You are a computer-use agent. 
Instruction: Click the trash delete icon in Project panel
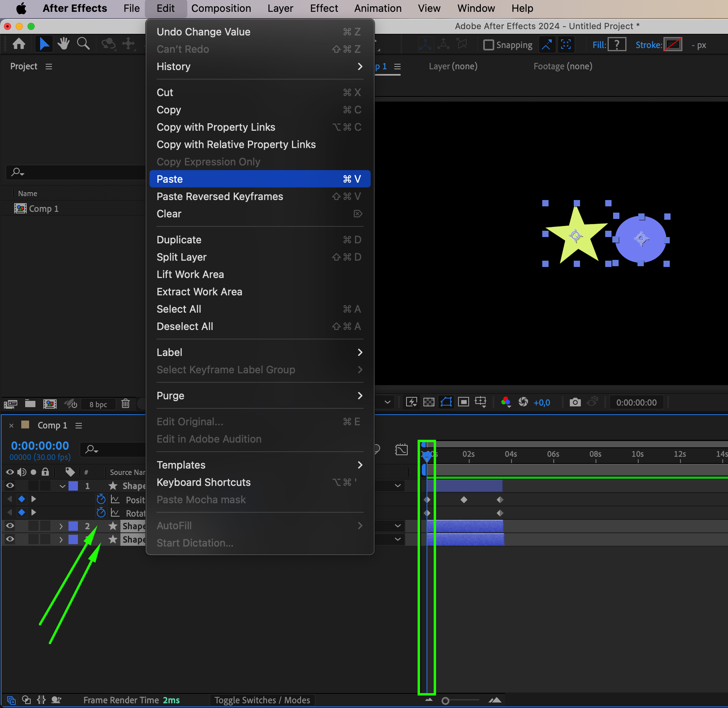point(126,404)
